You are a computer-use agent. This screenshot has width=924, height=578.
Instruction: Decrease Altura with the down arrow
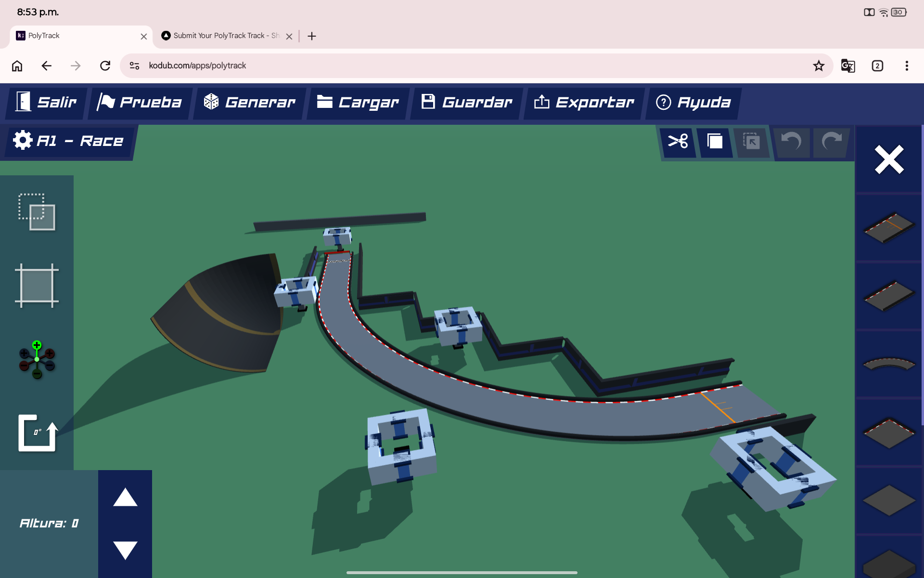(125, 550)
